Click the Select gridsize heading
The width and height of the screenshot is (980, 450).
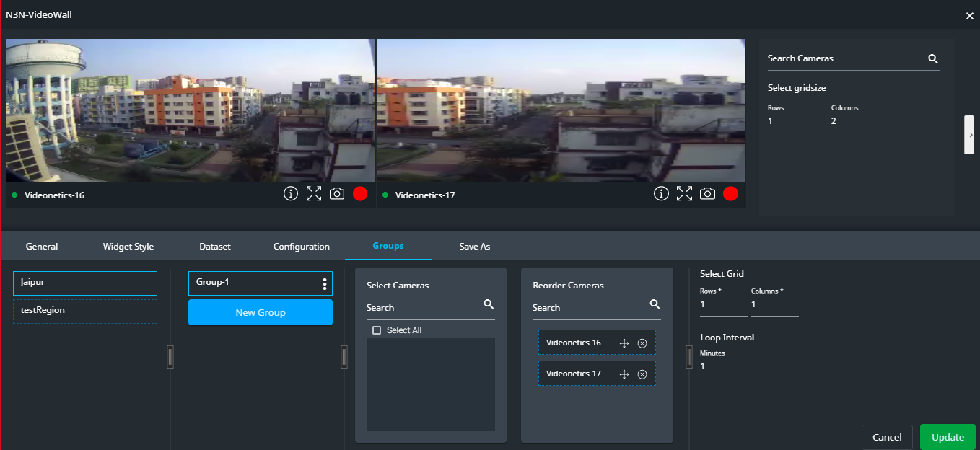(797, 88)
